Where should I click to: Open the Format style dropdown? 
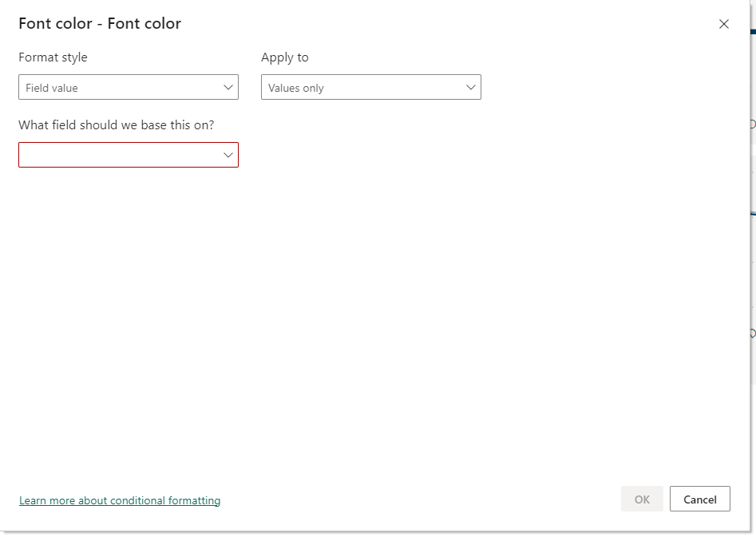[129, 87]
